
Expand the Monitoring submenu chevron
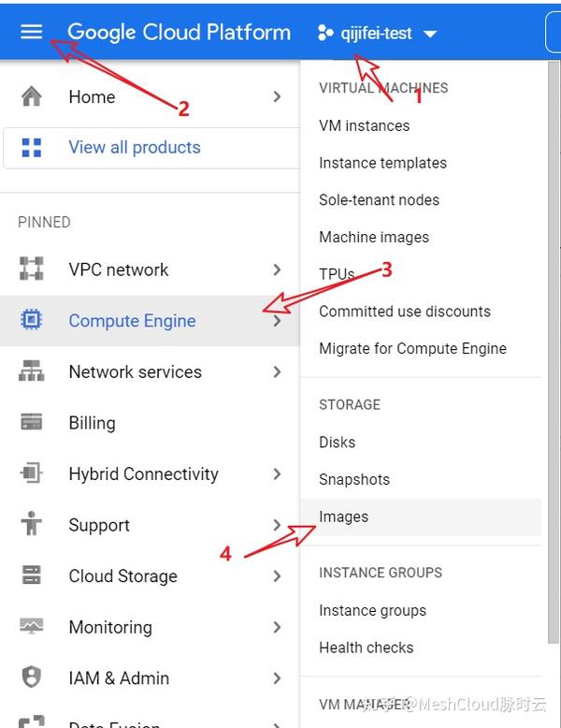277,627
